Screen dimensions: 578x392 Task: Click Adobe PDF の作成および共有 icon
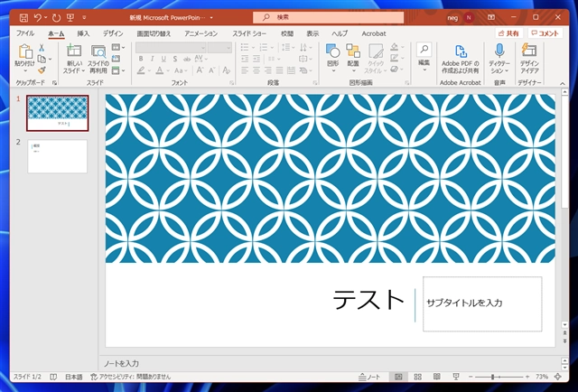click(x=461, y=53)
